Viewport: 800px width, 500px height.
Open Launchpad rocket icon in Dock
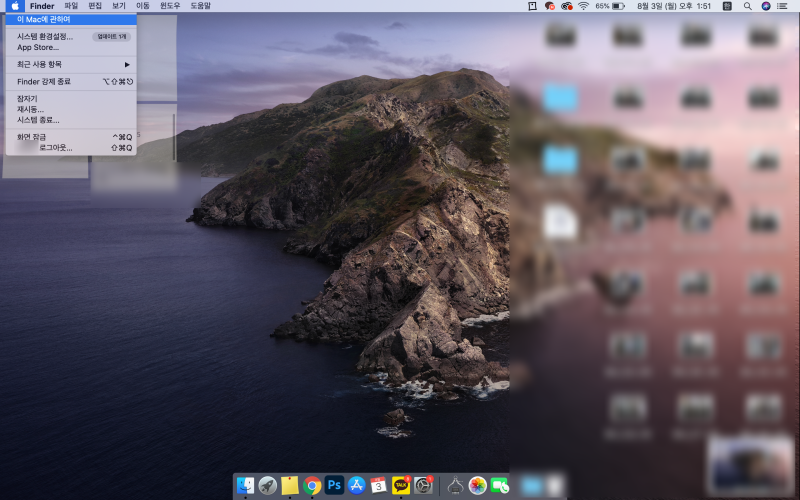coord(268,485)
